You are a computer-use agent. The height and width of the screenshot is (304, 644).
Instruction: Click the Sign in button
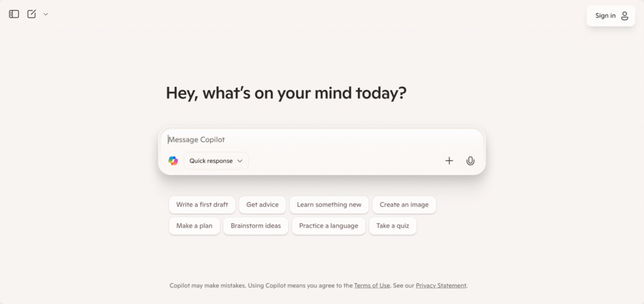(x=611, y=16)
